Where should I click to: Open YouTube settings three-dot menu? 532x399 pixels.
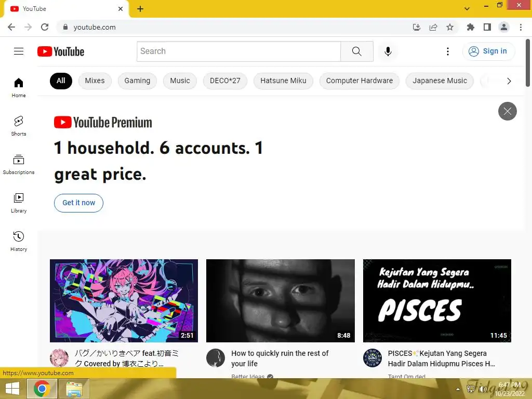coord(447,51)
